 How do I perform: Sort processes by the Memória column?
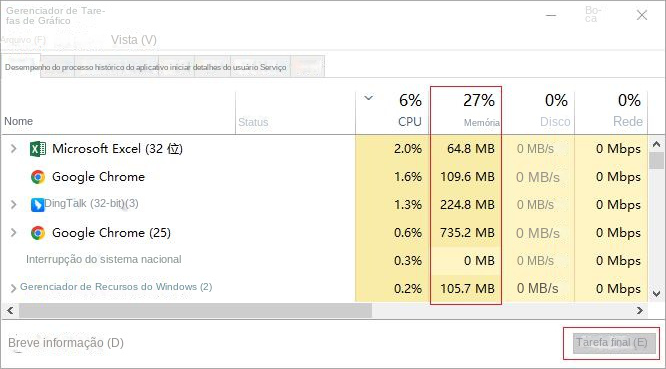[466, 111]
